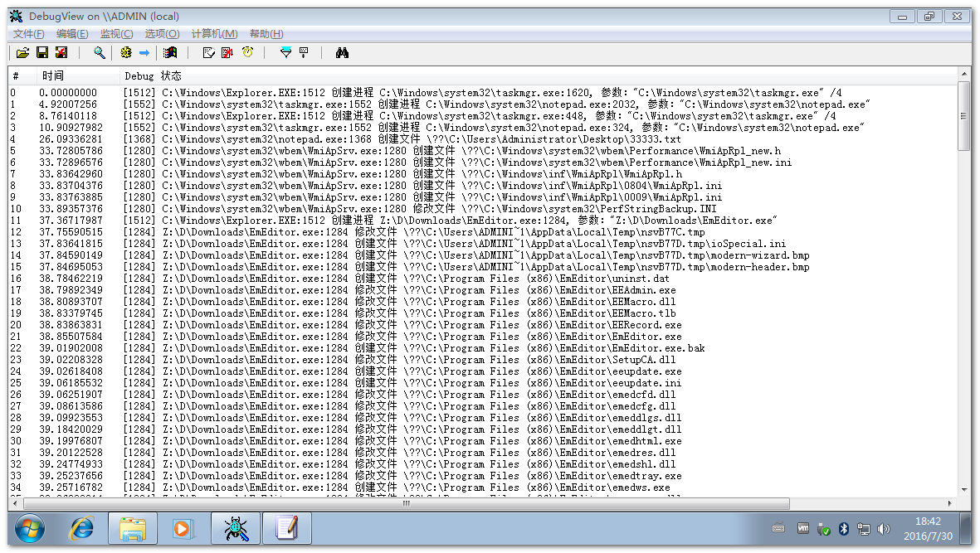Select the log row for ioSpecial.ini

[482, 244]
